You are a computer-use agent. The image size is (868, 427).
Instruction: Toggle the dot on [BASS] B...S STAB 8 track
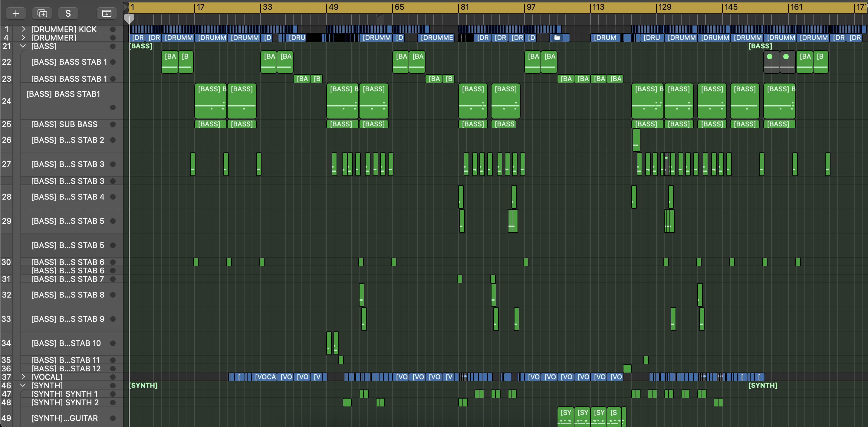(x=113, y=295)
